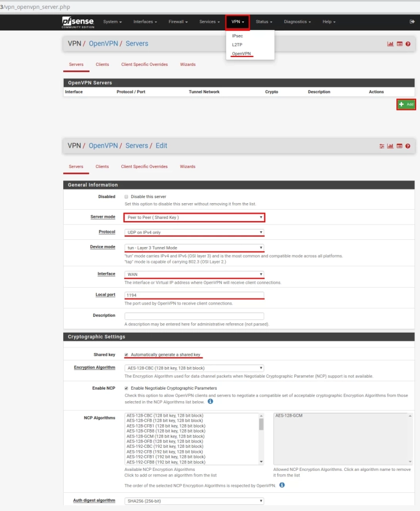This screenshot has height=511, width=420.
Task: Select AES-192-CFB8 in available NCP list
Action: click(166, 462)
